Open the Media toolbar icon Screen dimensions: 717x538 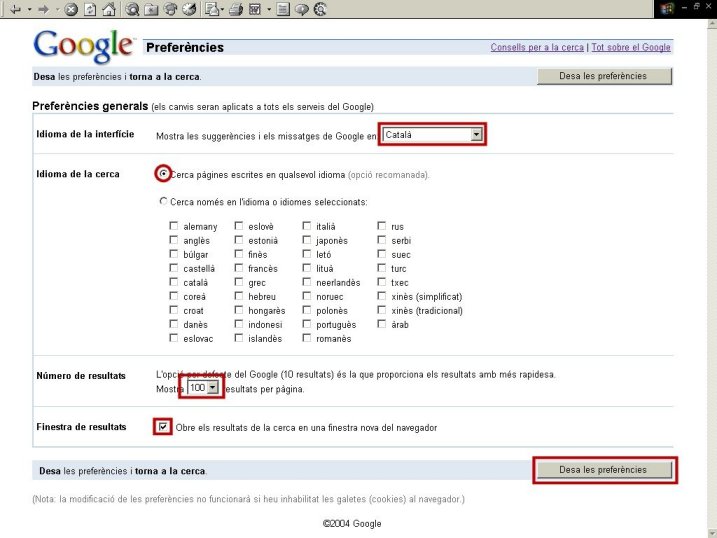[x=171, y=9]
